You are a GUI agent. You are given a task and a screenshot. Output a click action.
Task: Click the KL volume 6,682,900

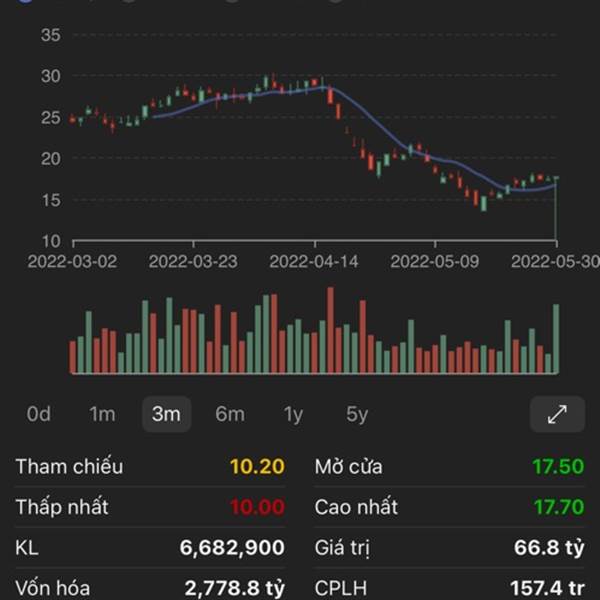click(232, 548)
